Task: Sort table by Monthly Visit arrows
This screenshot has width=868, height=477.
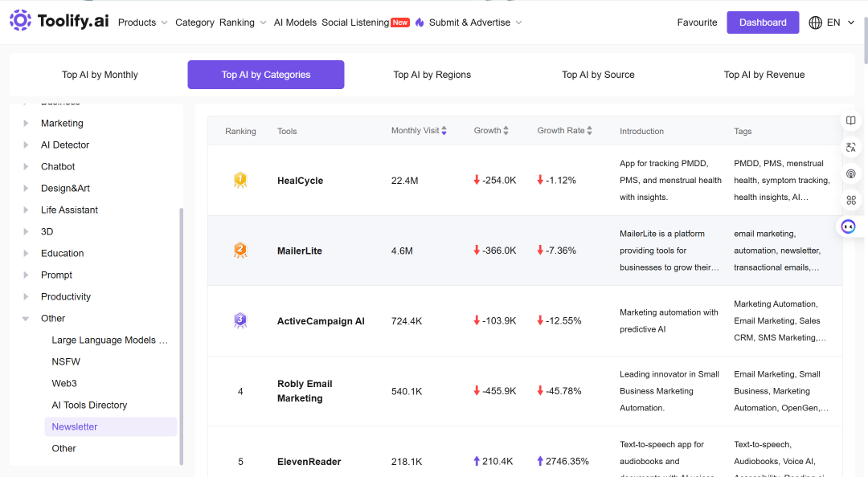Action: tap(444, 131)
